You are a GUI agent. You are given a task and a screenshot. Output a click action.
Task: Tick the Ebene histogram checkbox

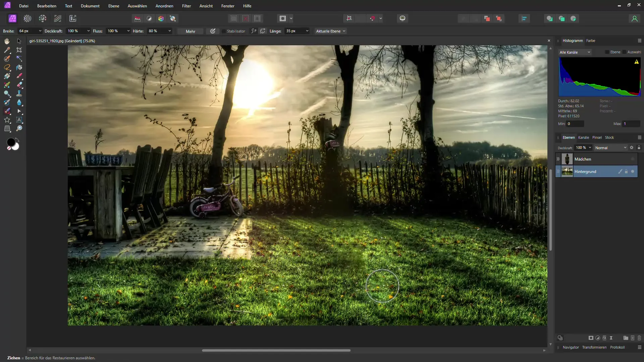607,52
